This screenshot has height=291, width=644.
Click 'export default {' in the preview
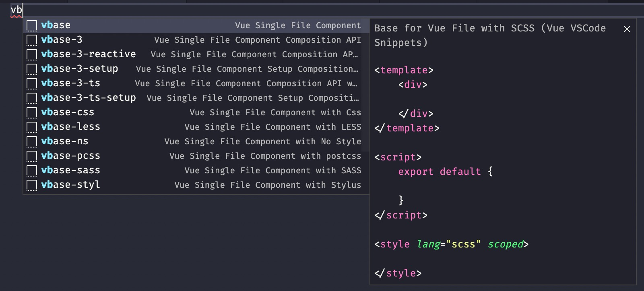446,172
